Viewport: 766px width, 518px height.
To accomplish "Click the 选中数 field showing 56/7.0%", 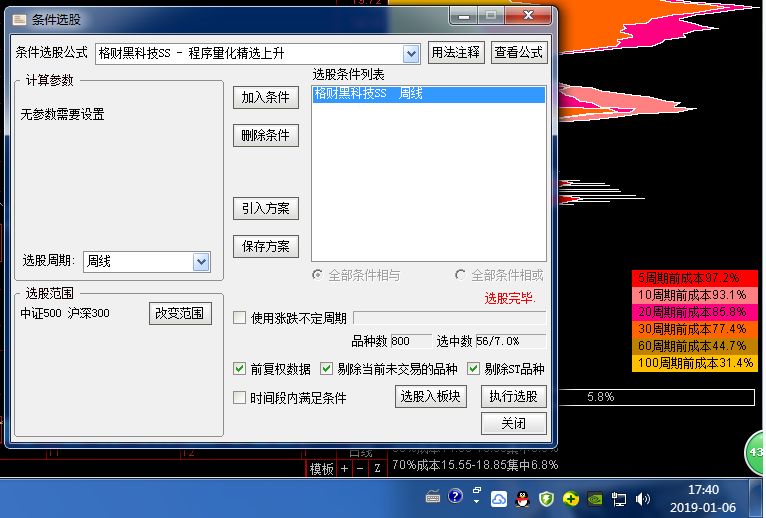I will click(510, 341).
